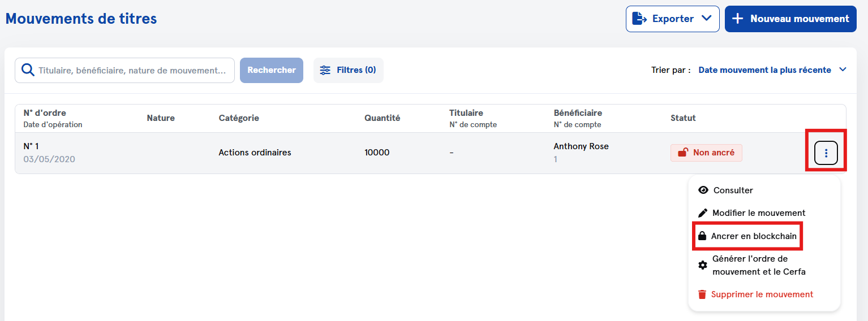Open the Filtres (0) button
868x321 pixels.
pyautogui.click(x=348, y=70)
